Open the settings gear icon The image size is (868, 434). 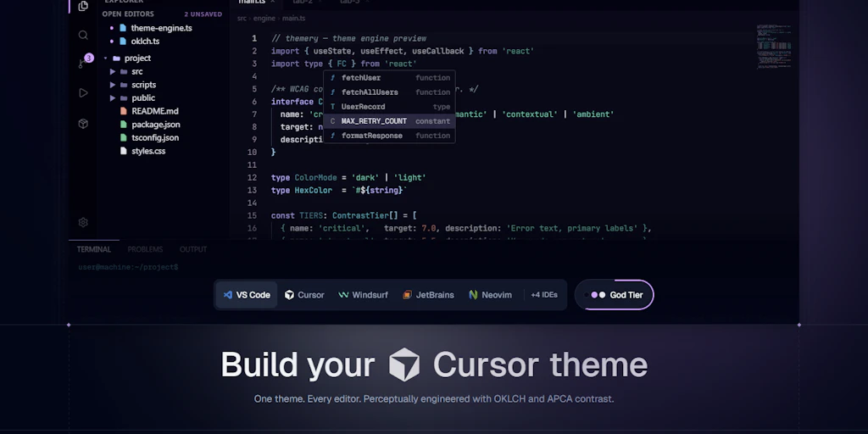tap(83, 223)
